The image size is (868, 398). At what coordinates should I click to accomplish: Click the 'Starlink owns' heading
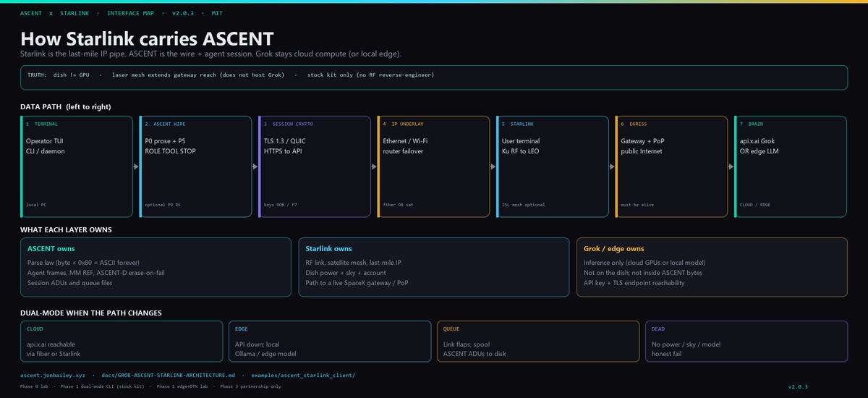point(329,249)
